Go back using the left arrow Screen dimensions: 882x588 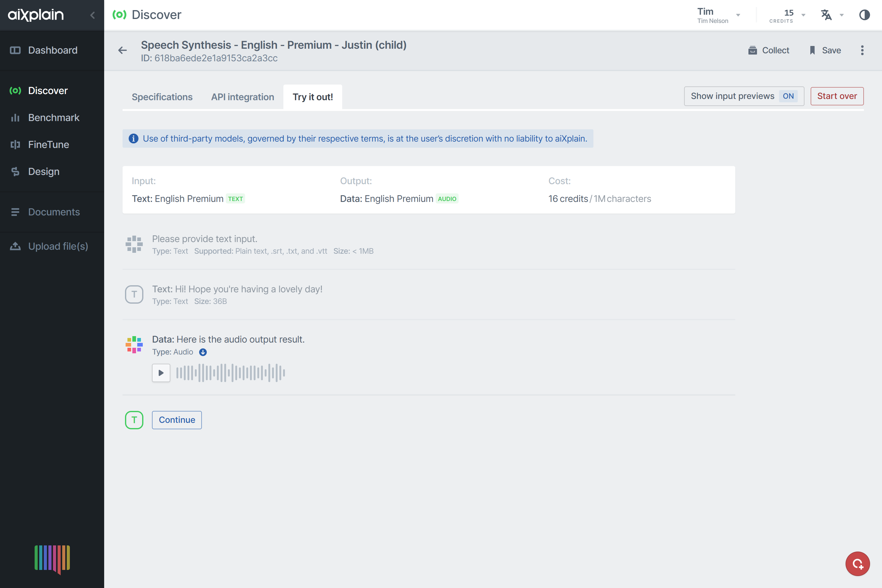123,50
